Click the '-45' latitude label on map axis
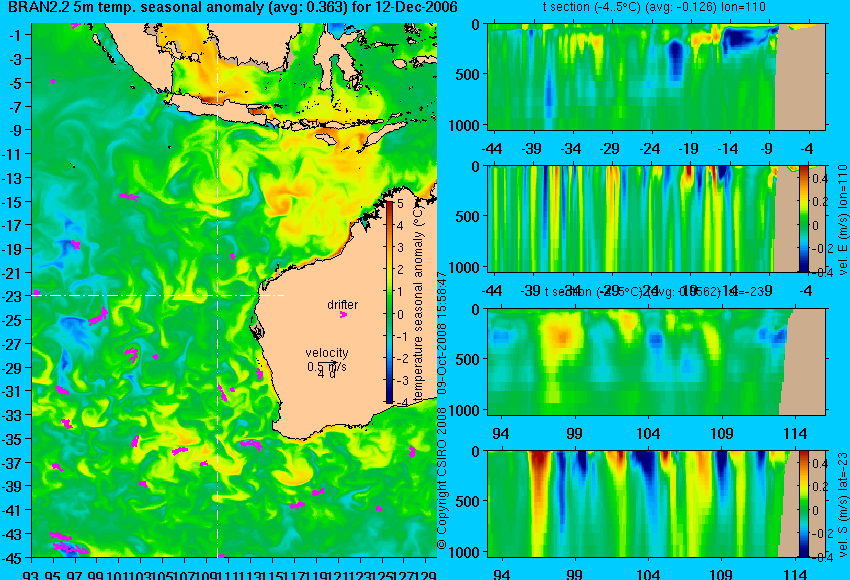This screenshot has height=580, width=850. pyautogui.click(x=14, y=557)
